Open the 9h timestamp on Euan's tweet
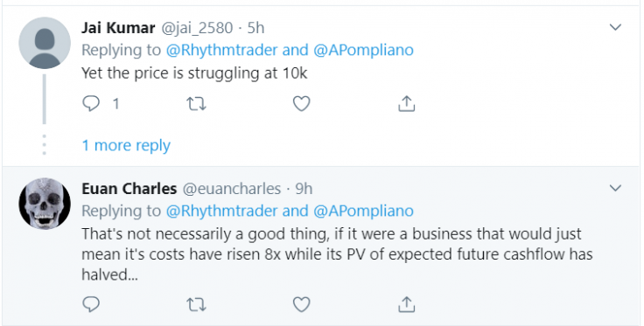 (x=304, y=189)
